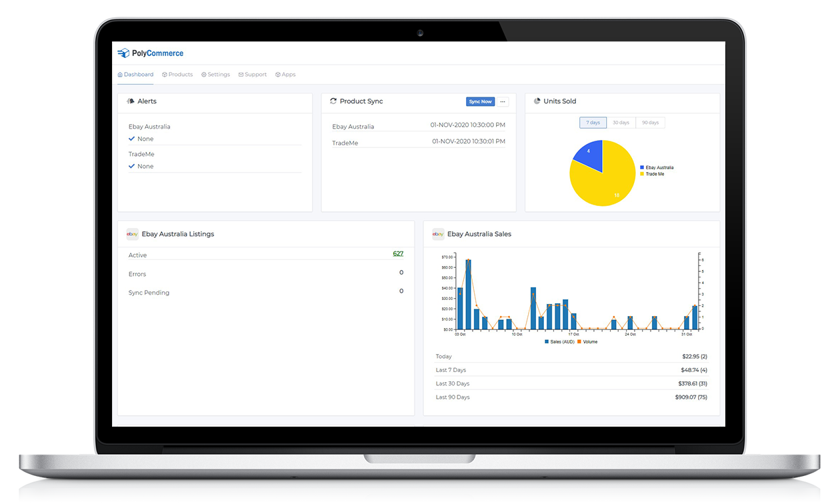This screenshot has width=840, height=504.
Task: Click the eBay logo beside Ebay Australia Sales
Action: pyautogui.click(x=438, y=234)
